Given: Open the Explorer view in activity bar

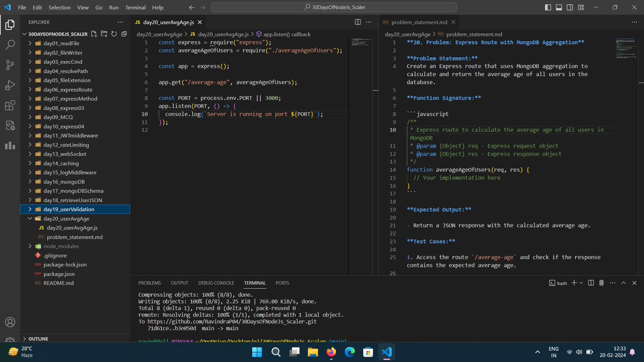Looking at the screenshot, I should (x=10, y=25).
